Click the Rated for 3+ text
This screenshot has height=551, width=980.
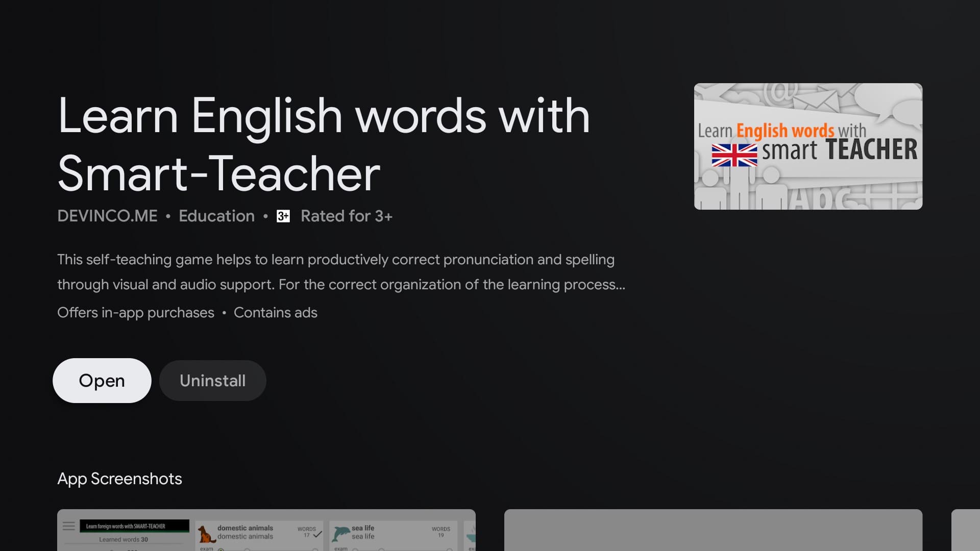[346, 216]
